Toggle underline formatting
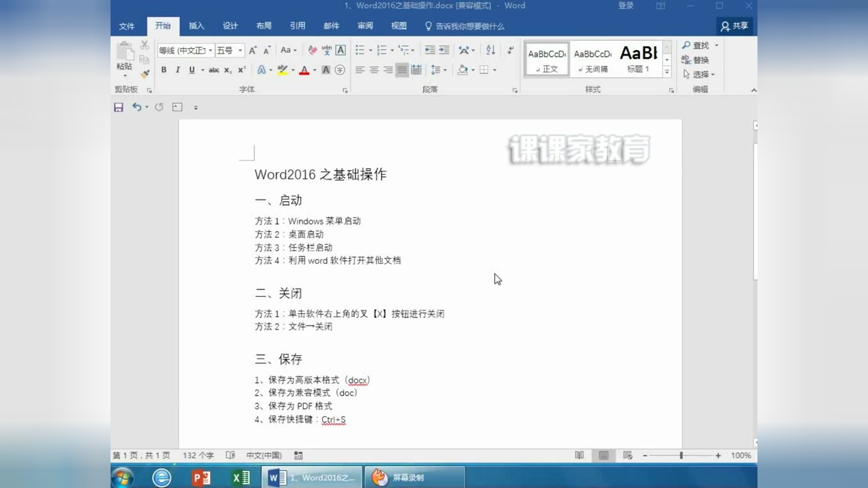This screenshot has width=868, height=488. coord(192,70)
